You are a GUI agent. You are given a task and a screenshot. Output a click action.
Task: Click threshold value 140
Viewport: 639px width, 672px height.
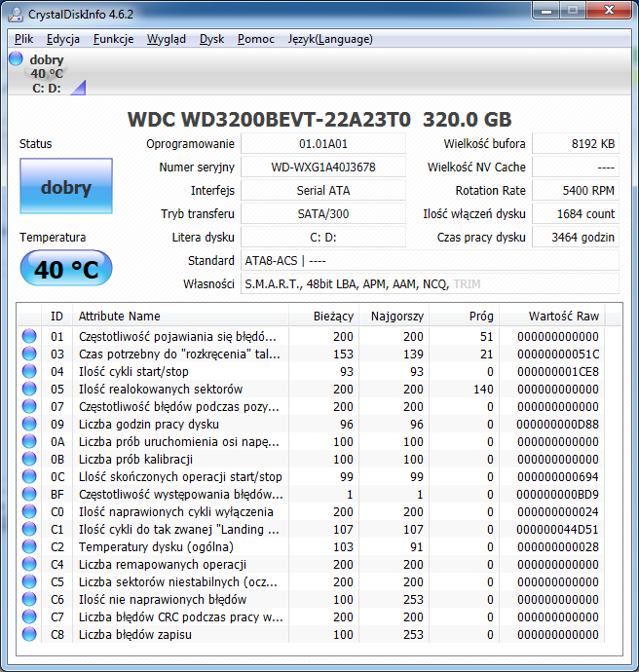click(483, 390)
